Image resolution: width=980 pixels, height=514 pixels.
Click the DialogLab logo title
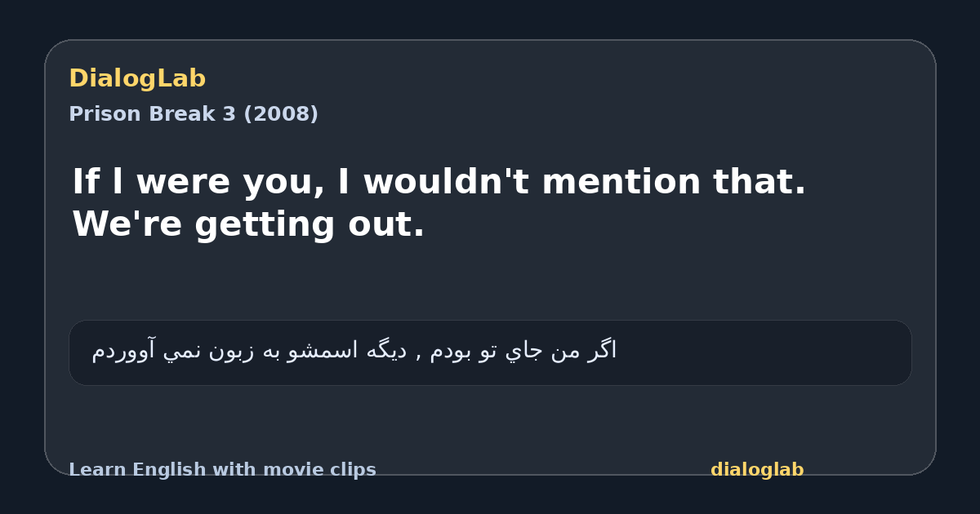point(137,78)
